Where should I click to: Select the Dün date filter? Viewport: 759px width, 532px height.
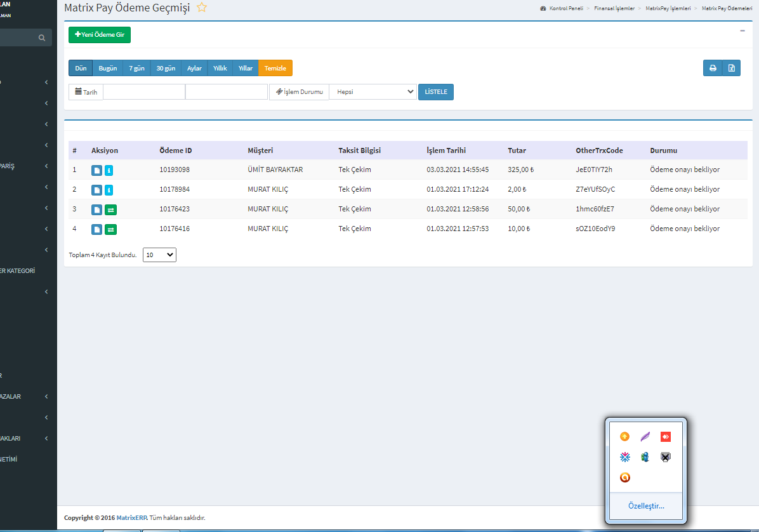[81, 69]
